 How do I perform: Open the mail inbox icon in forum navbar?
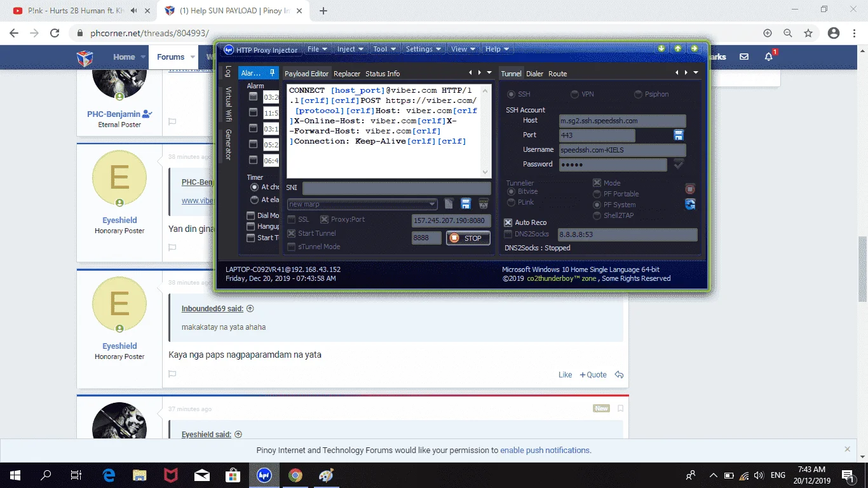[744, 57]
